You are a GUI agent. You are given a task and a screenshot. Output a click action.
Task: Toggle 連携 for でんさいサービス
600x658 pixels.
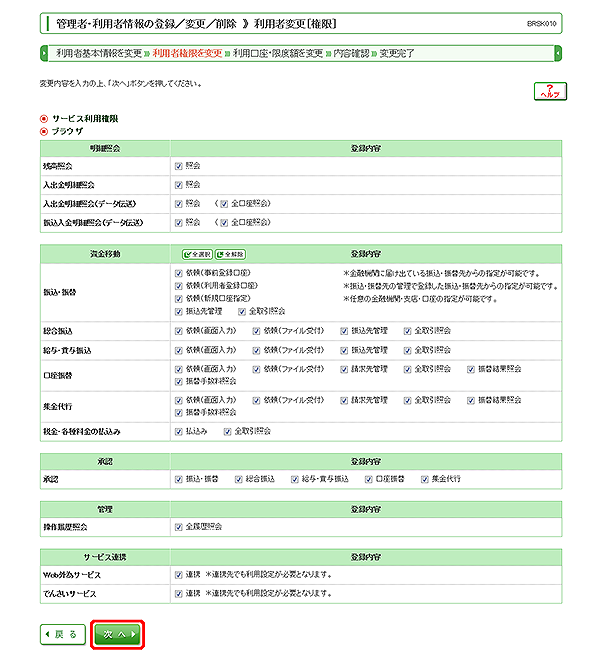click(x=178, y=594)
